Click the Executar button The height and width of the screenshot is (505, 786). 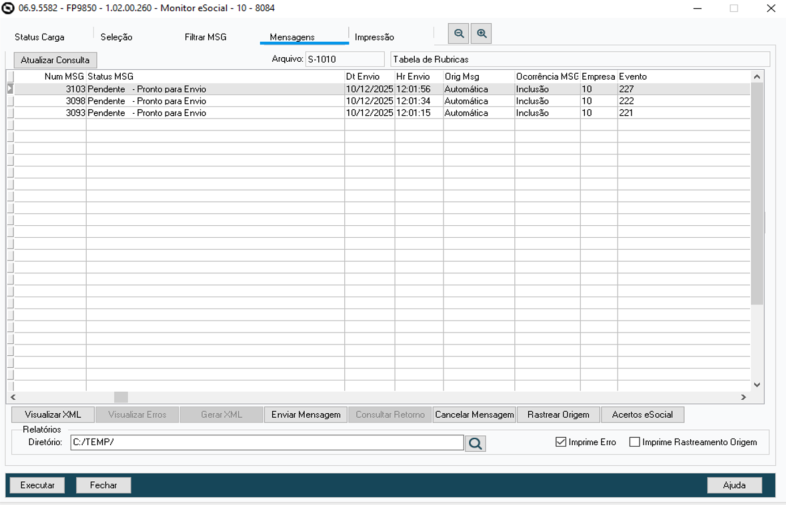pyautogui.click(x=37, y=485)
